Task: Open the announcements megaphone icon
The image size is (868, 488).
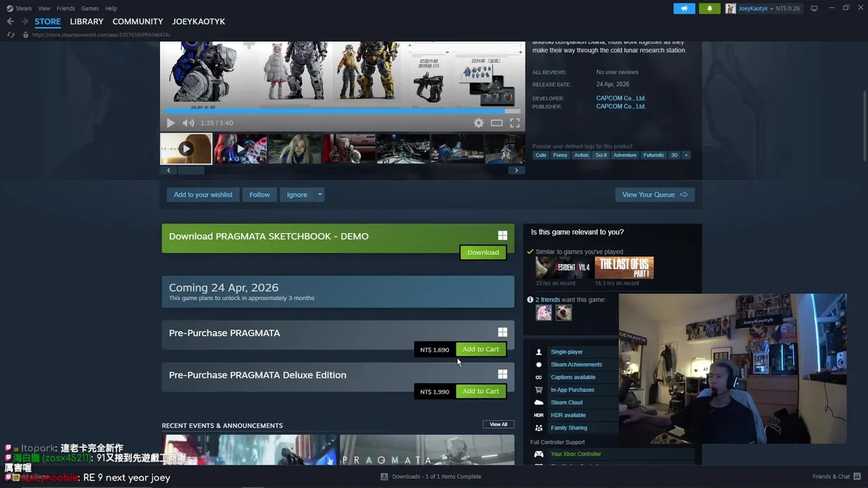Action: click(684, 8)
